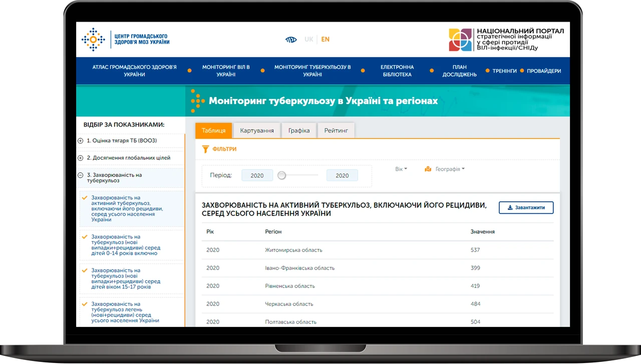This screenshot has width=641, height=364.
Task: Click the ФІЛЬТРИ label
Action: coord(224,149)
